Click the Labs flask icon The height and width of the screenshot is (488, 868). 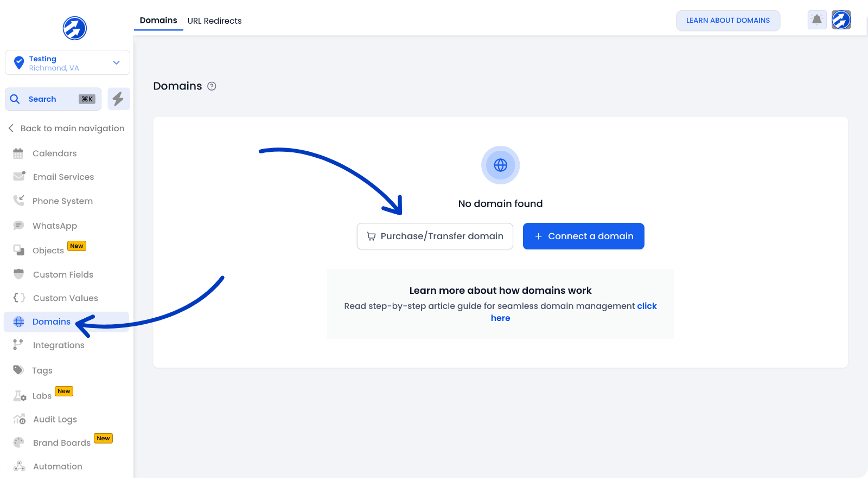pyautogui.click(x=20, y=396)
